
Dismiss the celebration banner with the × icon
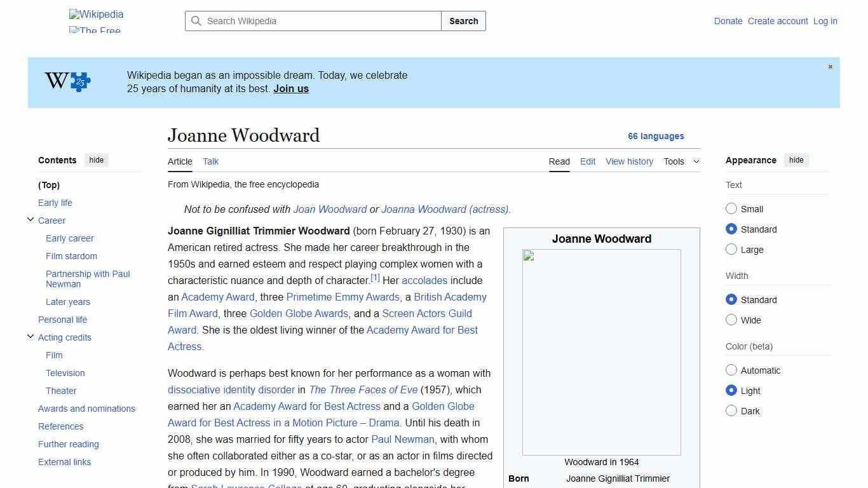coord(830,66)
